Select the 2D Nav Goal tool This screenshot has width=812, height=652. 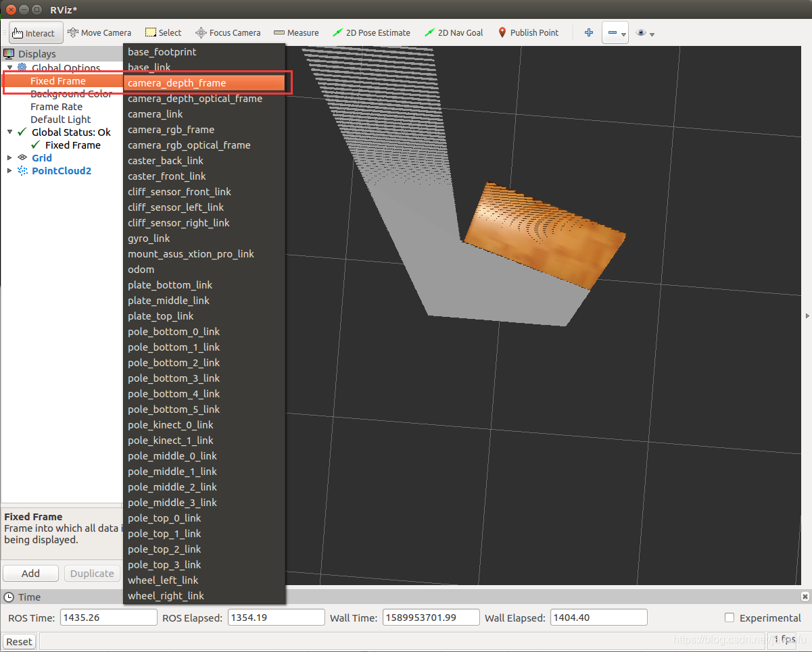pyautogui.click(x=454, y=32)
